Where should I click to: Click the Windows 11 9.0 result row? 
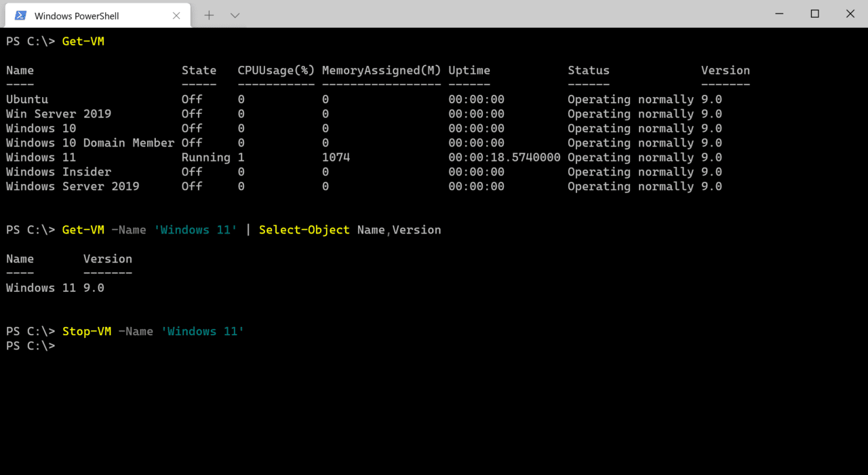(55, 288)
